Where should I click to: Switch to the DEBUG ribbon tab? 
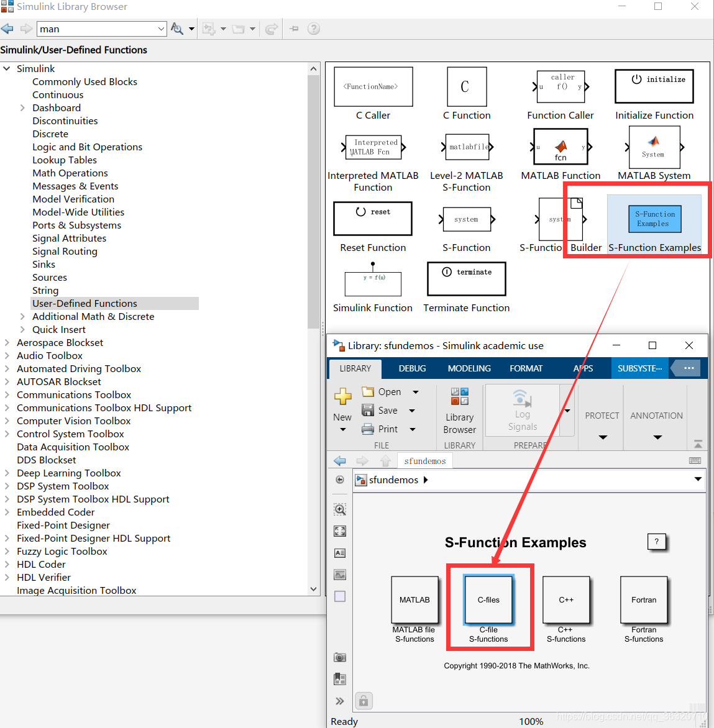tap(412, 368)
